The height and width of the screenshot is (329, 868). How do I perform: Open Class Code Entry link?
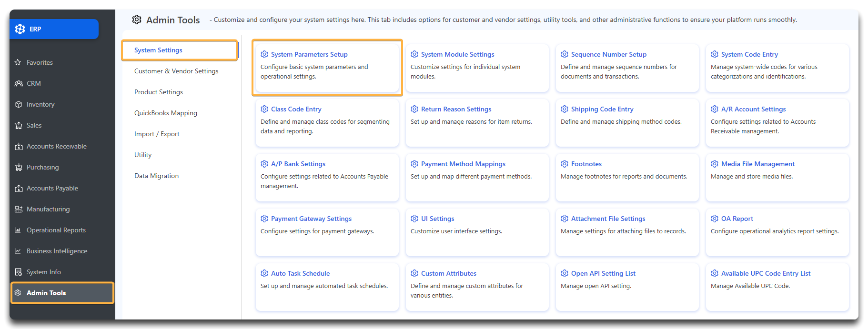[296, 109]
